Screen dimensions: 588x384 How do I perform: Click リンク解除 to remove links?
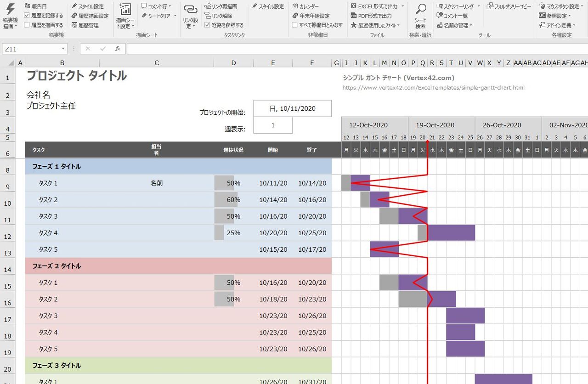tap(218, 16)
